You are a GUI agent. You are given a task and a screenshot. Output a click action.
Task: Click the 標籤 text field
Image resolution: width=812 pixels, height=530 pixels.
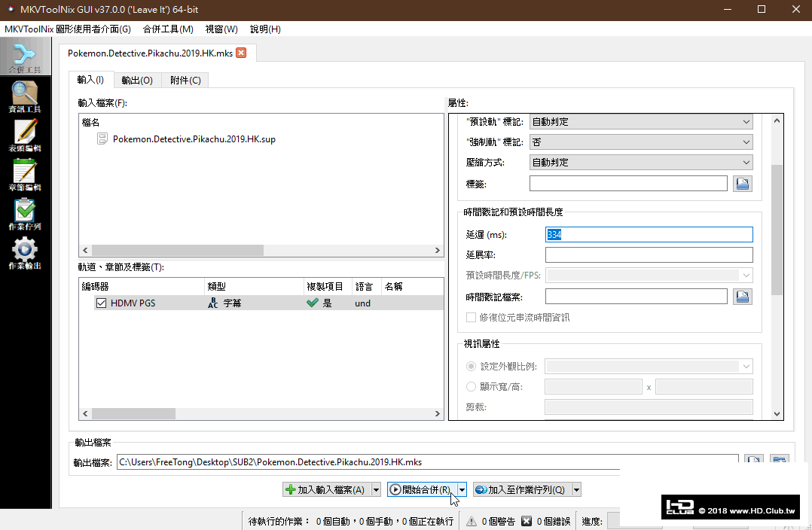coord(628,183)
